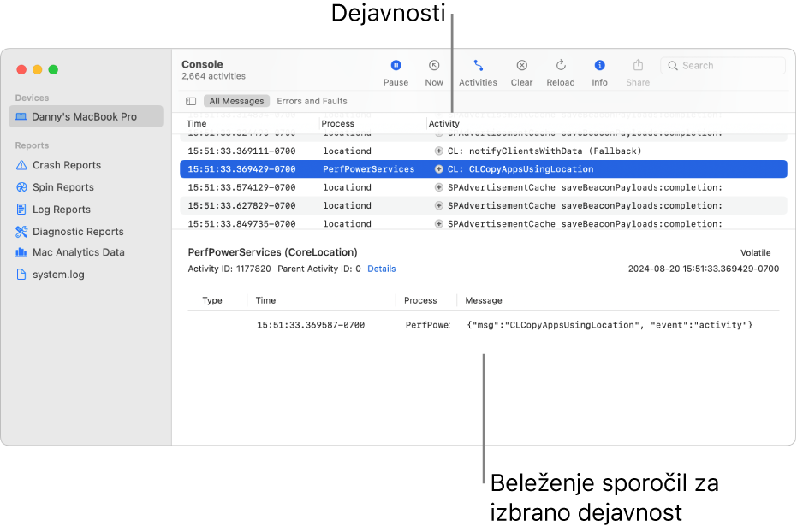Click the Console window title
The height and width of the screenshot is (532, 797).
point(202,64)
